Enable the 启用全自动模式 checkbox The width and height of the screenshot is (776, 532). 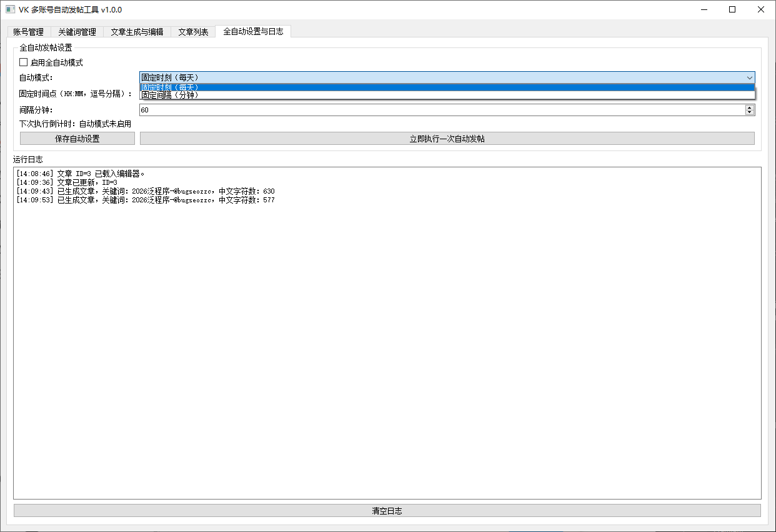click(24, 62)
